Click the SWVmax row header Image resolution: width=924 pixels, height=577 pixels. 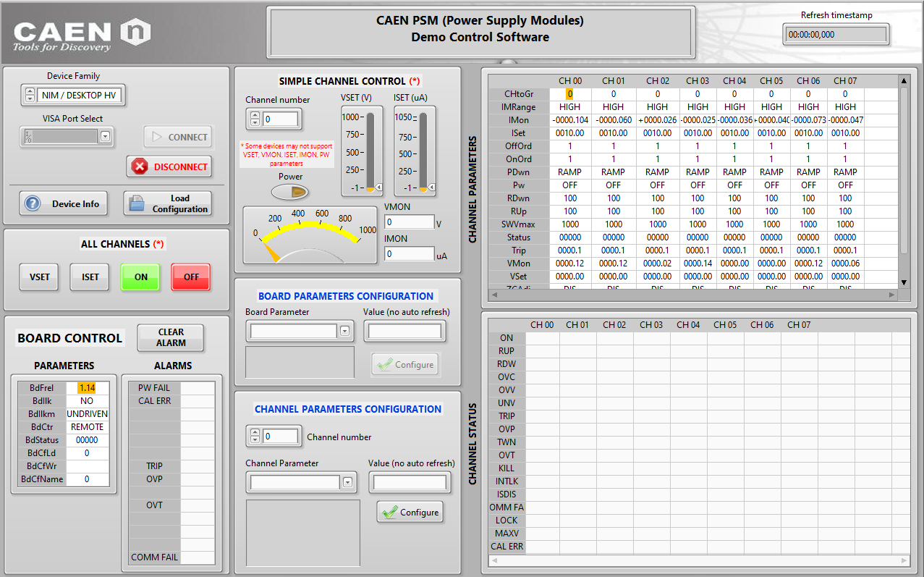[x=519, y=224]
